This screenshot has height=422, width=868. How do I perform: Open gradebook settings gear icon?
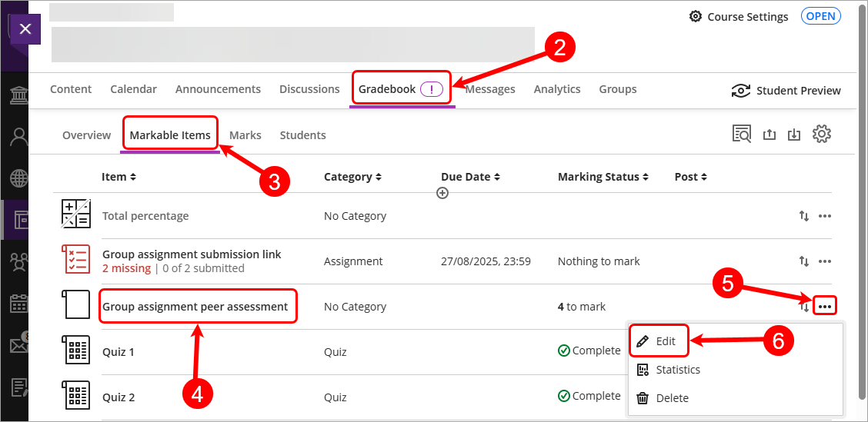point(822,135)
